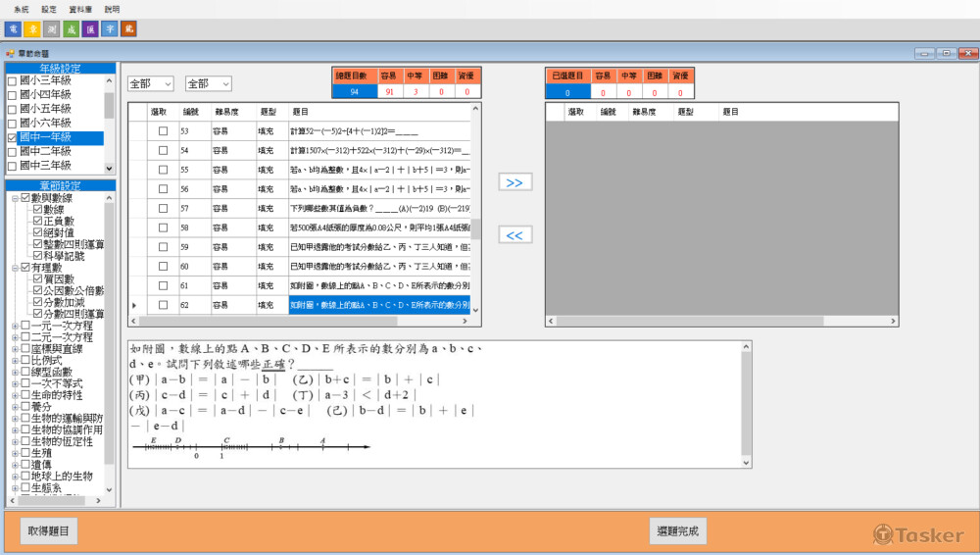Click down arrow of question preview scrollbar
This screenshot has width=980, height=555.
point(746,463)
